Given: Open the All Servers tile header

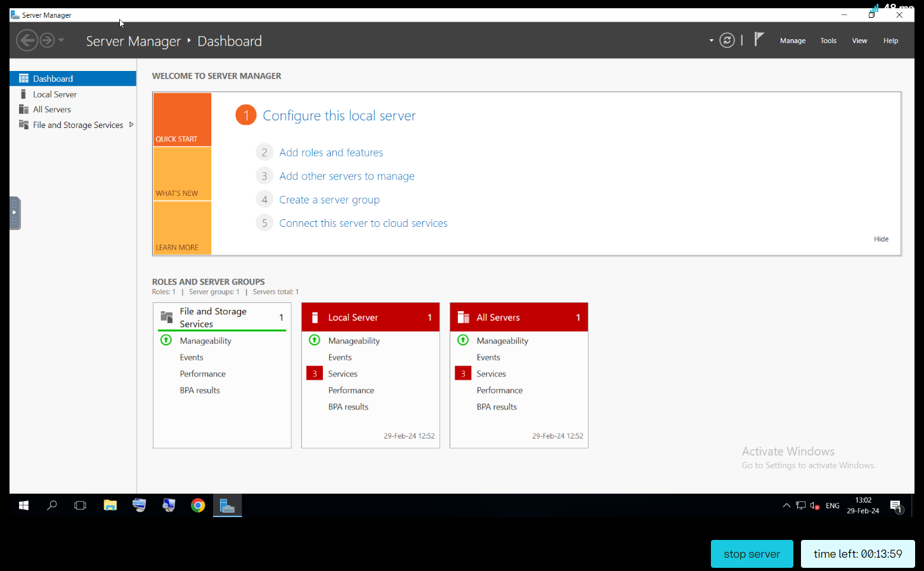Looking at the screenshot, I should click(518, 318).
